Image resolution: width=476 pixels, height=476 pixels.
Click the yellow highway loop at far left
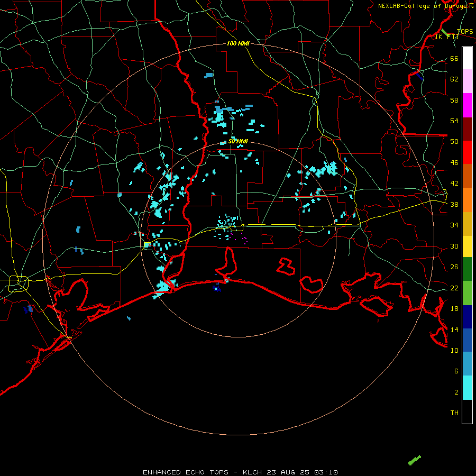pos(19,284)
